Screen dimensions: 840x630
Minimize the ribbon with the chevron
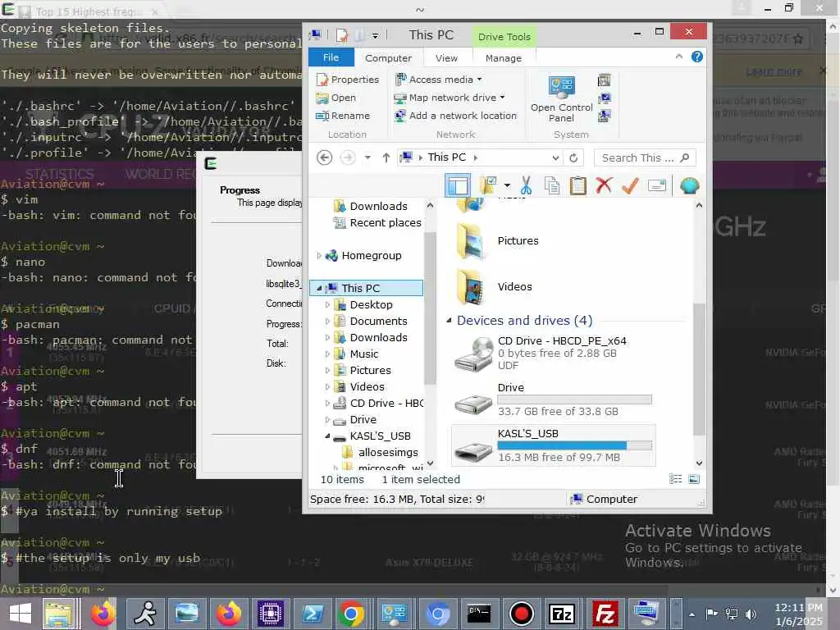coord(678,57)
